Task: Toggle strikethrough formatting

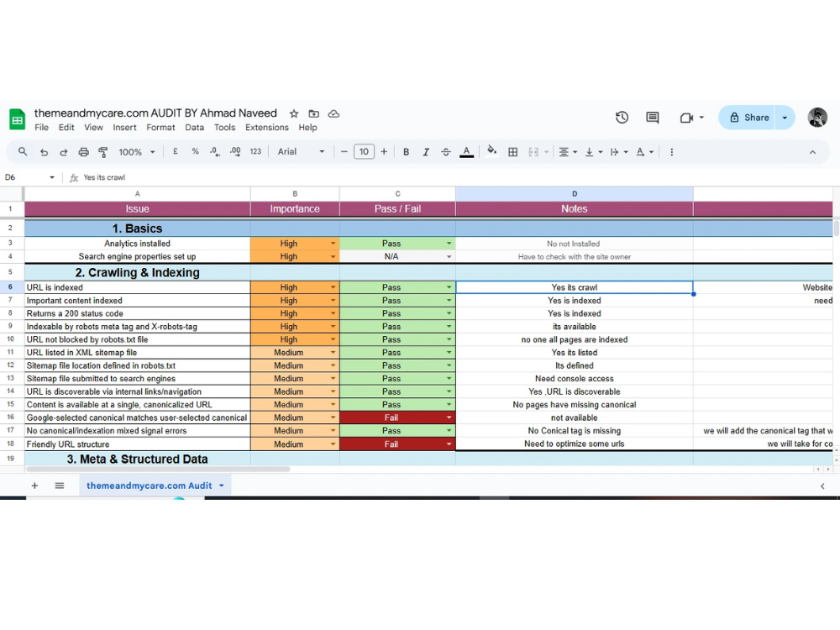Action: coord(446,151)
